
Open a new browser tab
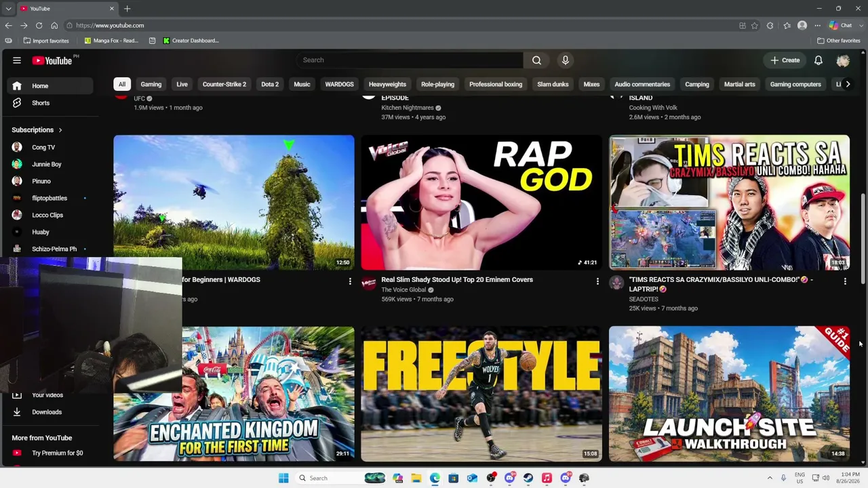pyautogui.click(x=127, y=9)
